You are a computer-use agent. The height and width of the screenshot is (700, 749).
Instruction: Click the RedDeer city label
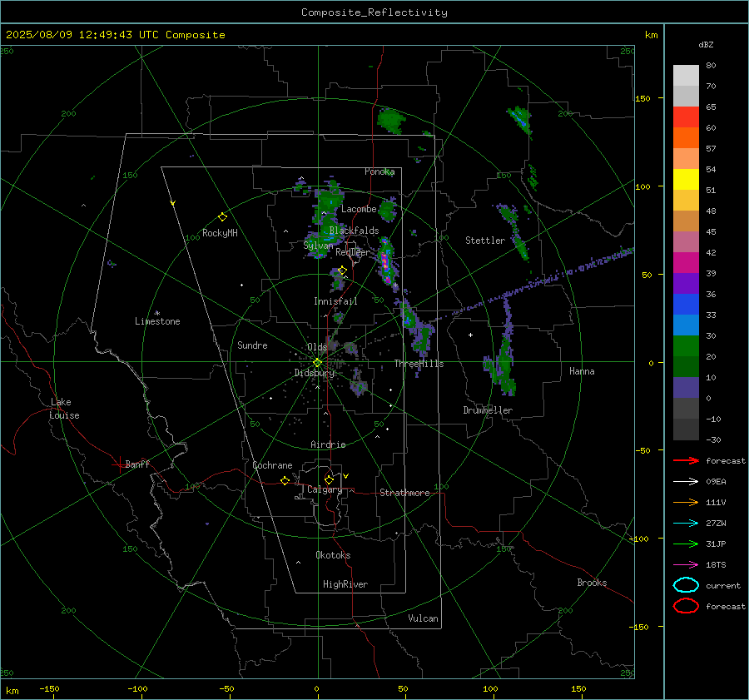[x=353, y=252]
